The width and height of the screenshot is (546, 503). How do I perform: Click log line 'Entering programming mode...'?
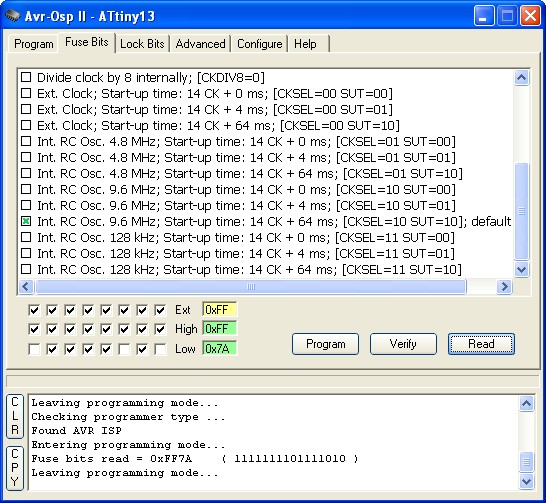coord(128,445)
